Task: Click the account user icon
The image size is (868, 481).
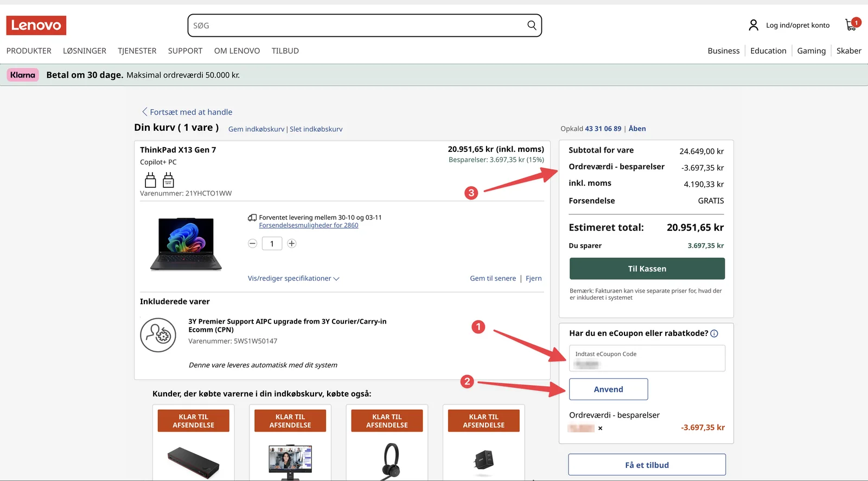Action: pyautogui.click(x=754, y=25)
